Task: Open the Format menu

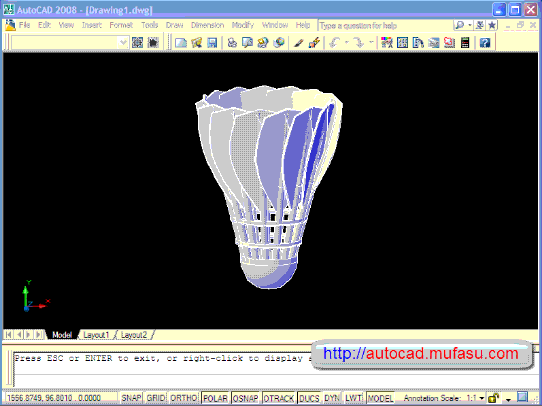Action: [121, 25]
